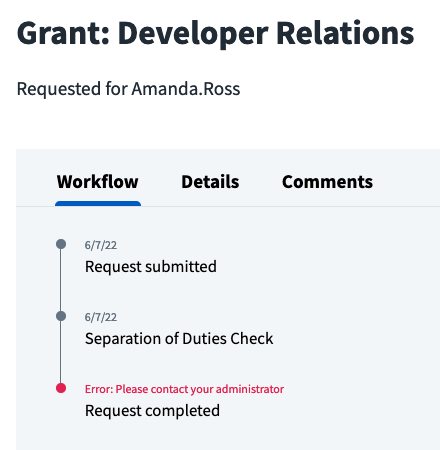Select the Workflow tab

[x=98, y=182]
